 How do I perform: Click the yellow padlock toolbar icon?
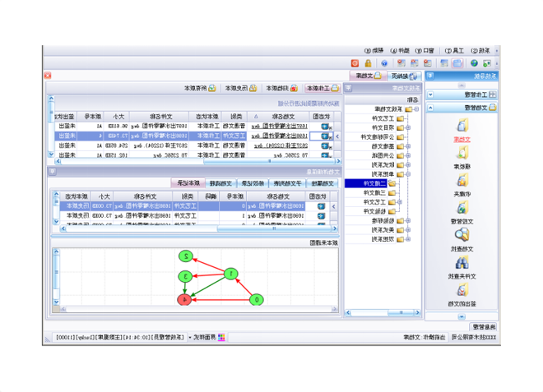pos(366,62)
